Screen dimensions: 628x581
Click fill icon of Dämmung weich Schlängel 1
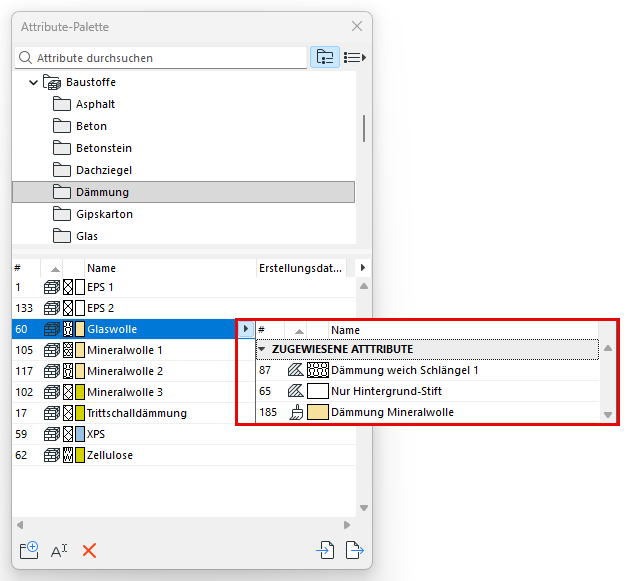296,370
